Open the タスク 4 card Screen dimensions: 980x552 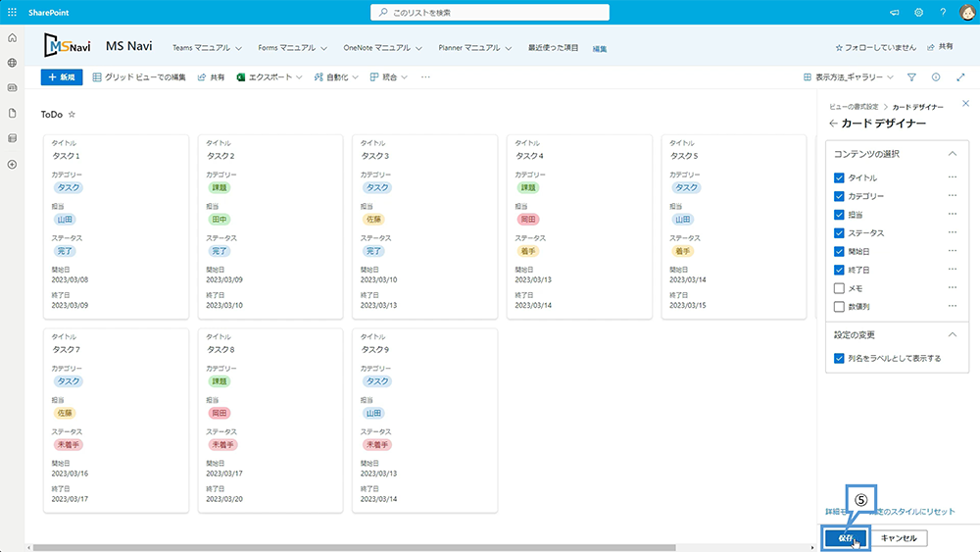click(579, 226)
